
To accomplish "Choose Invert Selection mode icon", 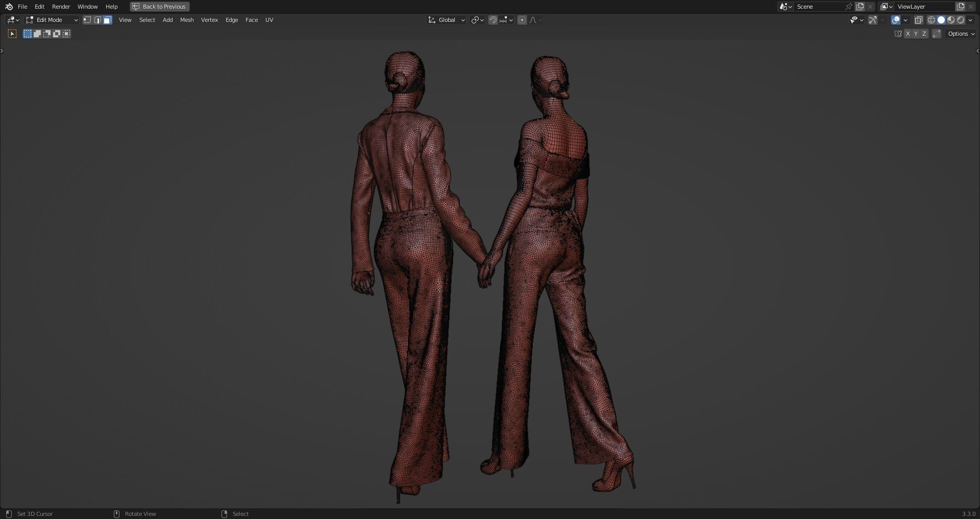I will point(57,34).
